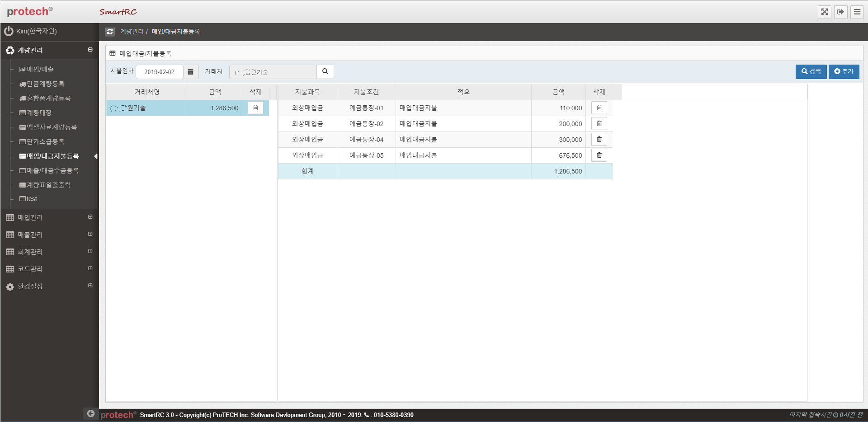This screenshot has width=868, height=422.
Task: Click the logout icon in top bar
Action: pyautogui.click(x=840, y=12)
